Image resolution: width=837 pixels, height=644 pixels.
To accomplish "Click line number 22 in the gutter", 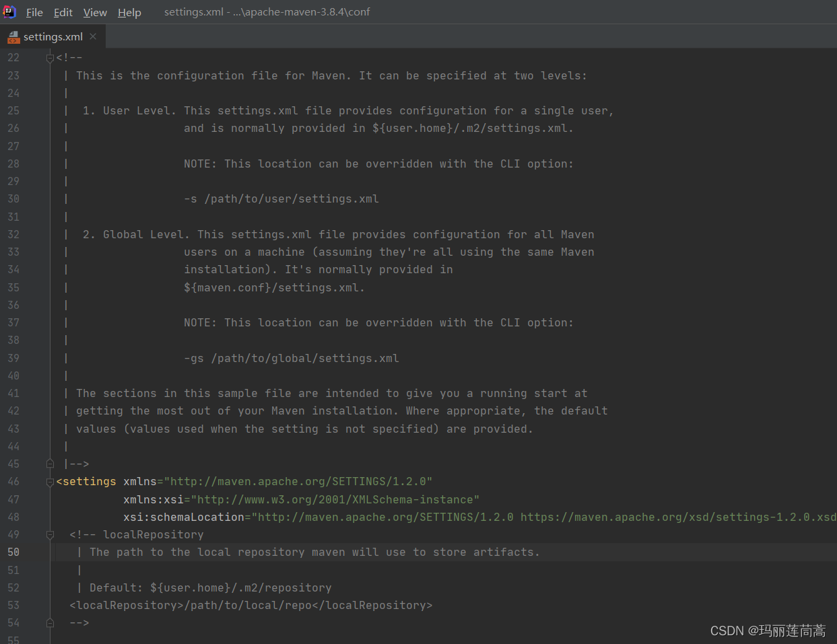I will pos(13,58).
